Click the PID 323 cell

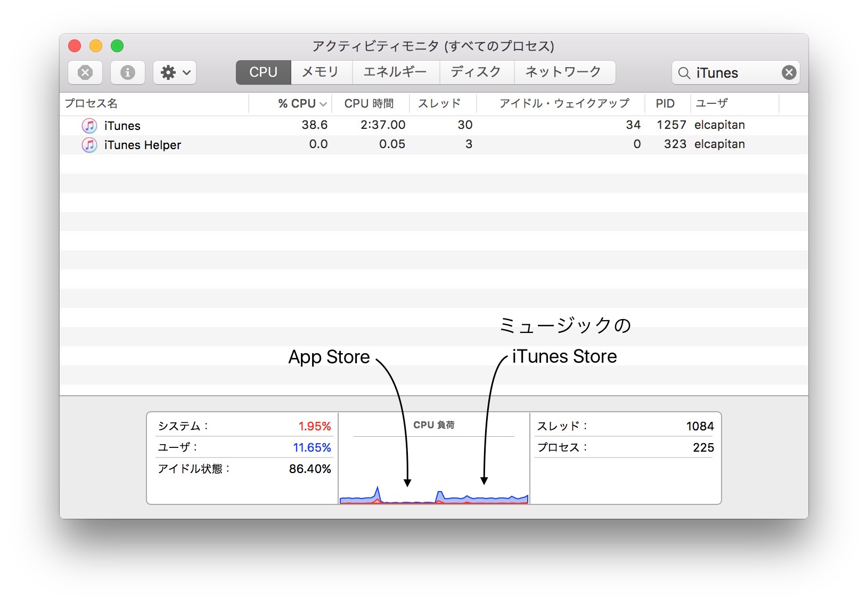pyautogui.click(x=675, y=144)
